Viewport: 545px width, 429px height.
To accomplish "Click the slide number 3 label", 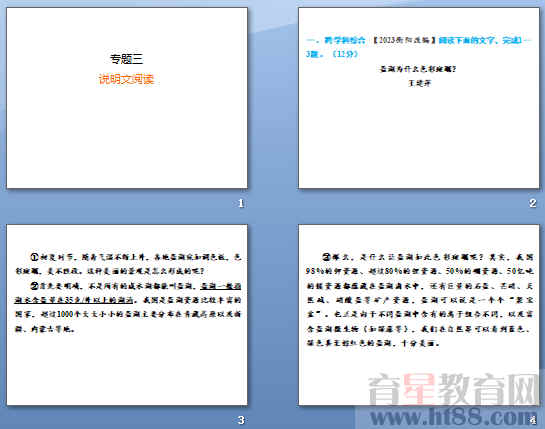I will point(241,420).
